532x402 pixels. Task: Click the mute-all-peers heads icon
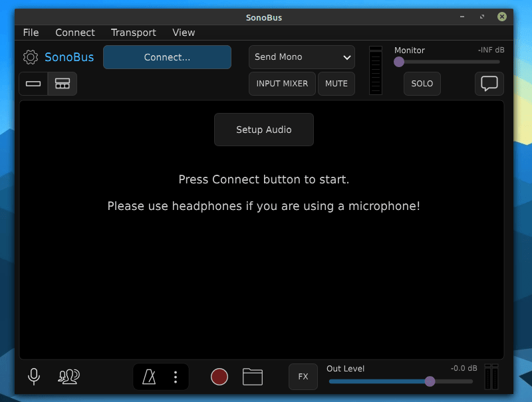click(68, 377)
